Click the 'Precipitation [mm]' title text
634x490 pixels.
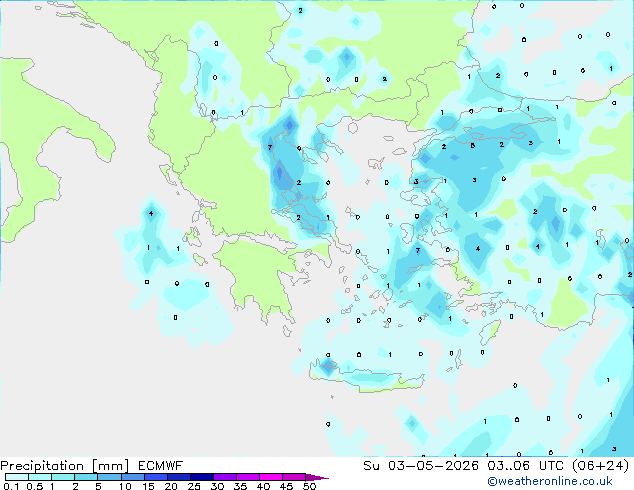pos(65,466)
